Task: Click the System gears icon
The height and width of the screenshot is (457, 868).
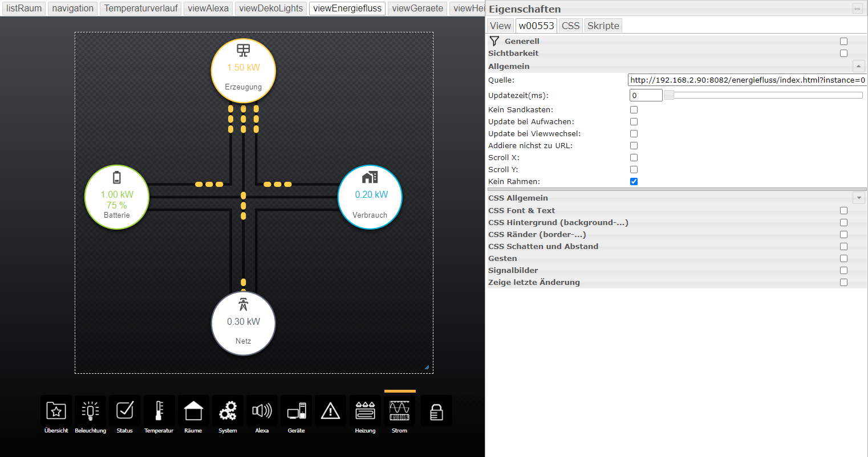Action: [x=228, y=410]
